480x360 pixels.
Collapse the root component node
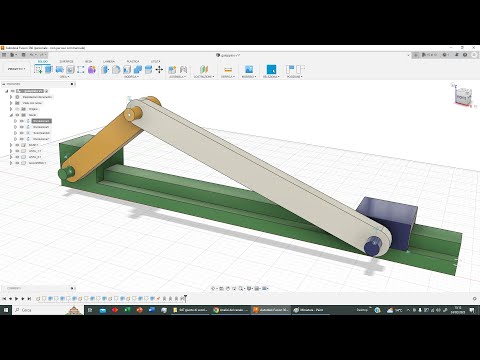coord(6,91)
